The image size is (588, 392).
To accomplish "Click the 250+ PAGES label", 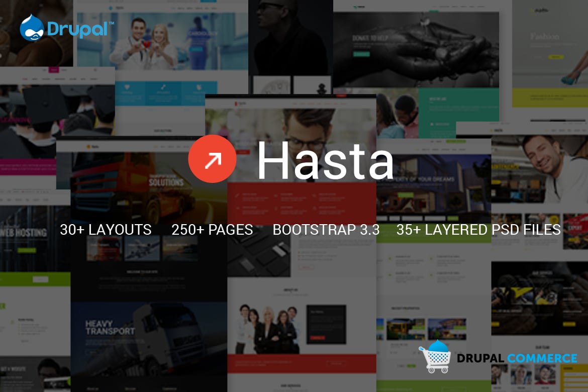I will click(x=212, y=230).
